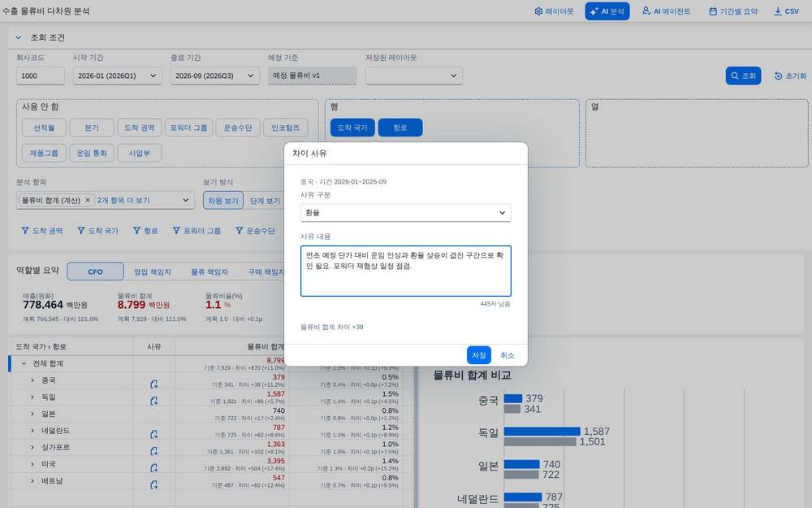Click 저장 in the 차이 사유 dialog
Viewport: 812px width, 508px height.
click(x=478, y=355)
